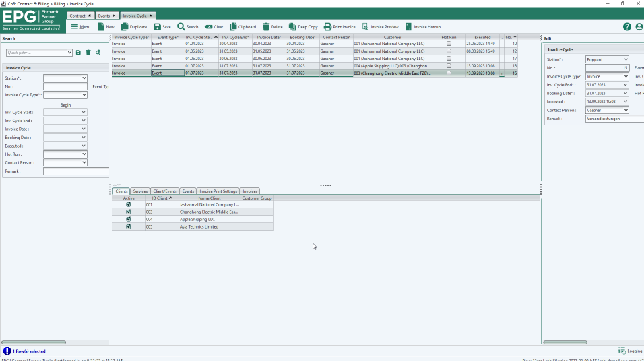
Task: Toggle Hot Run checkbox for row No. 10
Action: click(x=449, y=44)
